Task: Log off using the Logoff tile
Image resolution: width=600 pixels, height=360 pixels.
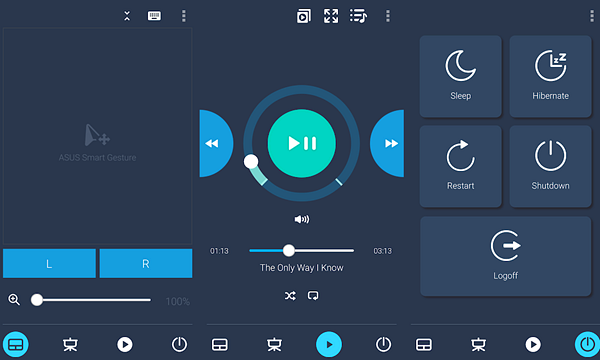Action: tap(505, 256)
